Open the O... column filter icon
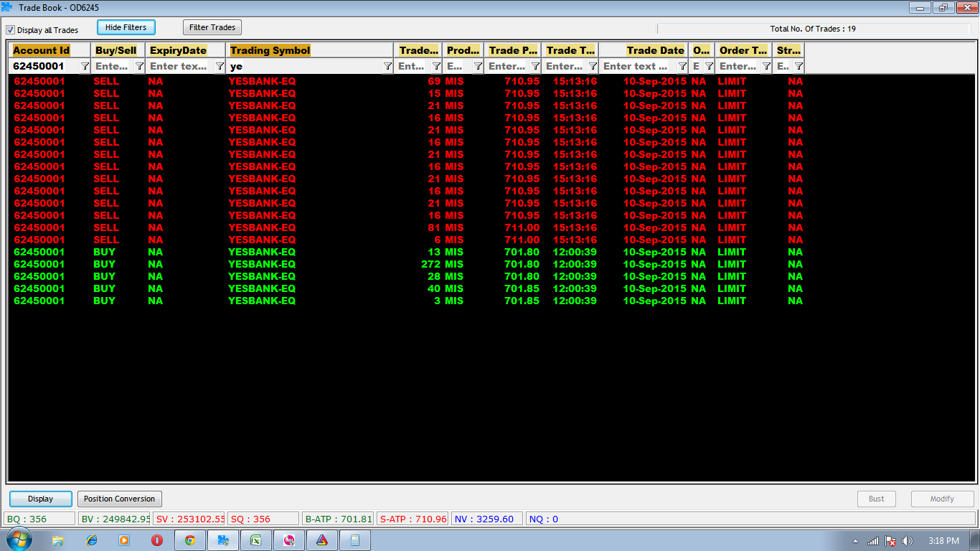This screenshot has width=980, height=551. [x=709, y=66]
